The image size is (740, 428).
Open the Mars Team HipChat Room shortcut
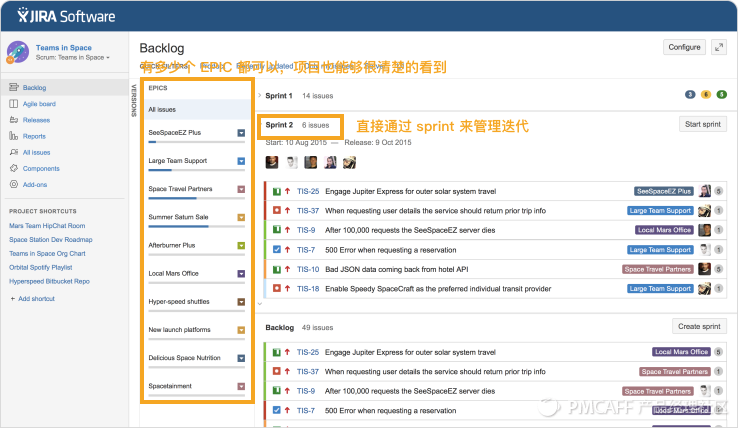click(x=47, y=226)
